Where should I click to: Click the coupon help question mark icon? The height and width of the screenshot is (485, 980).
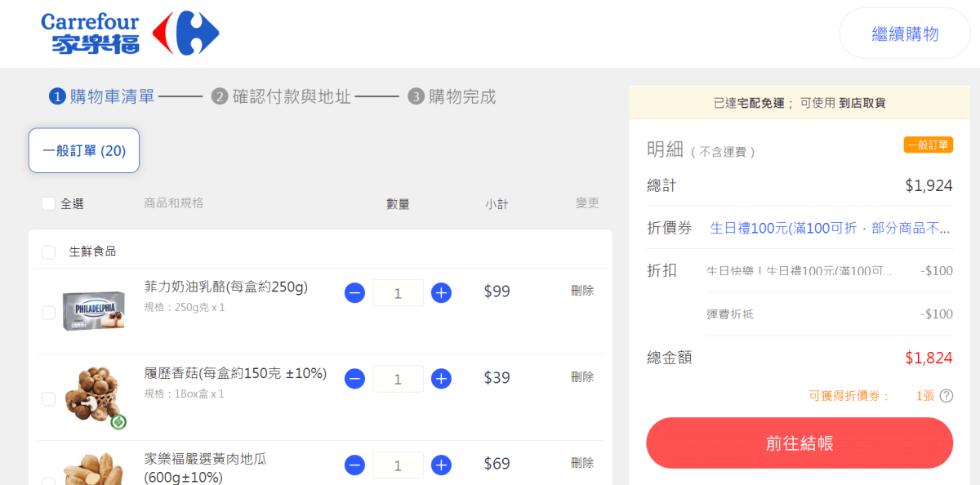[x=946, y=396]
